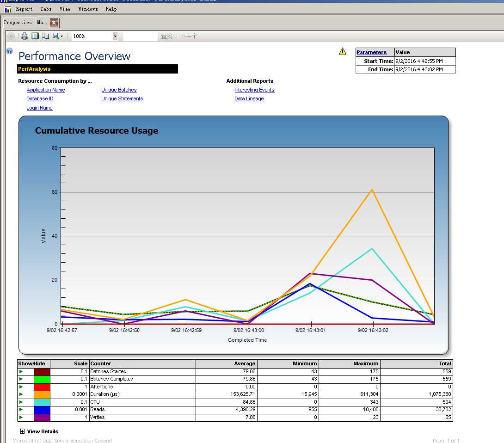
Task: Toggle visibility arrow for Duration (µs) row
Action: pyautogui.click(x=21, y=394)
